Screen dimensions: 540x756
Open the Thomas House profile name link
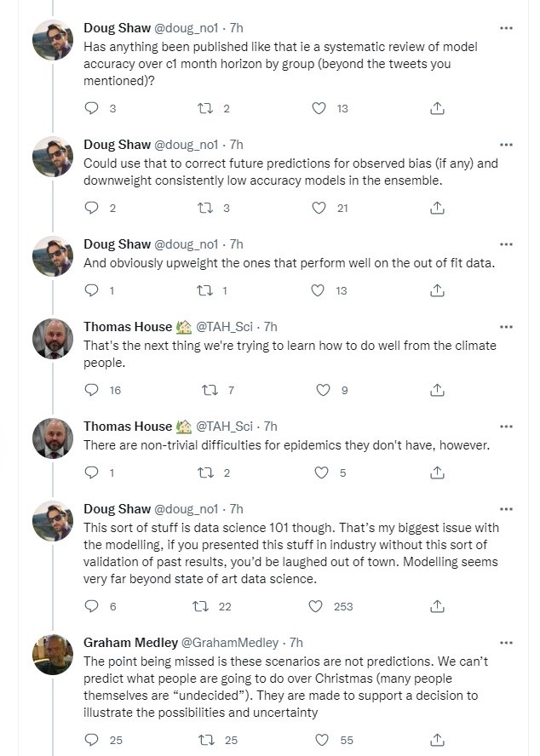[x=128, y=327]
